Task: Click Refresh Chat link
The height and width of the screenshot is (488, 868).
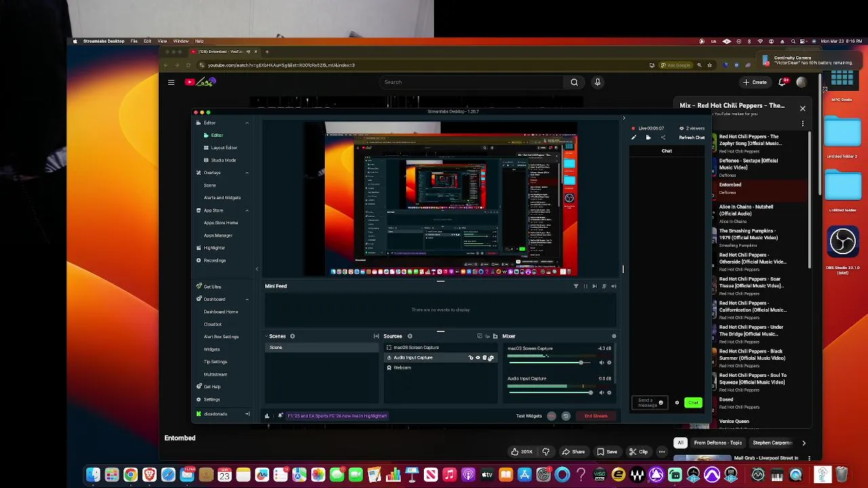Action: [x=692, y=138]
